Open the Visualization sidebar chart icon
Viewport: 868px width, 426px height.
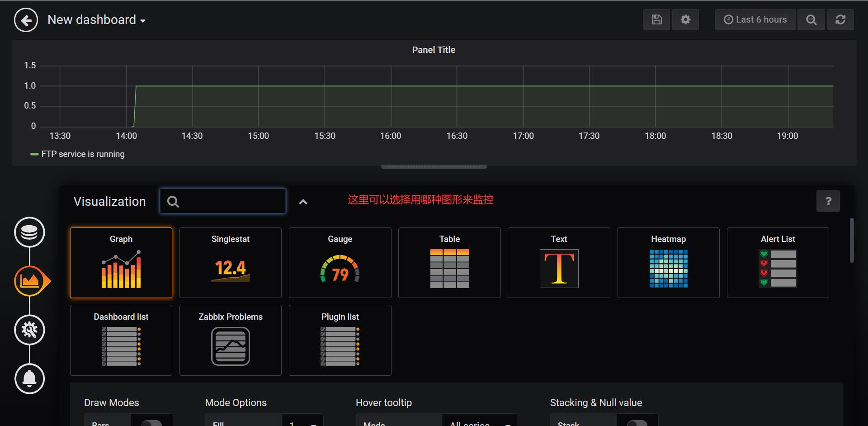point(29,281)
